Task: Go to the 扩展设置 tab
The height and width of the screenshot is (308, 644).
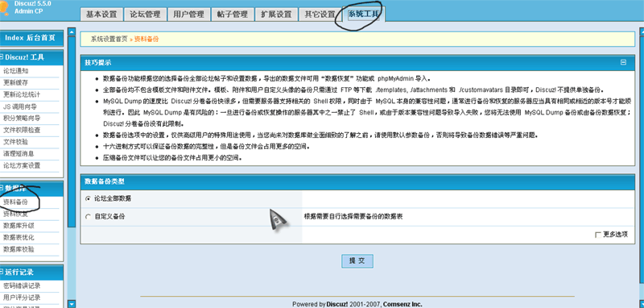Action: click(276, 15)
